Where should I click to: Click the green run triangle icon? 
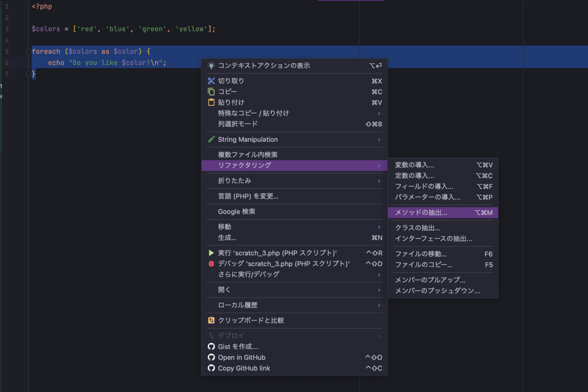tap(211, 253)
